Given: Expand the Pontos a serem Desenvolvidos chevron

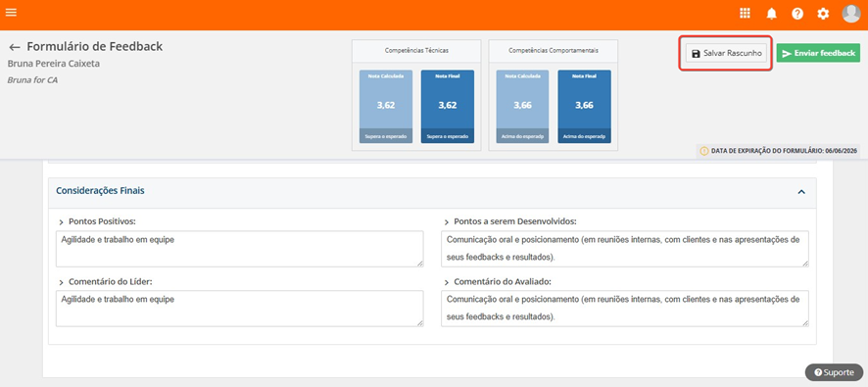Looking at the screenshot, I should [446, 222].
